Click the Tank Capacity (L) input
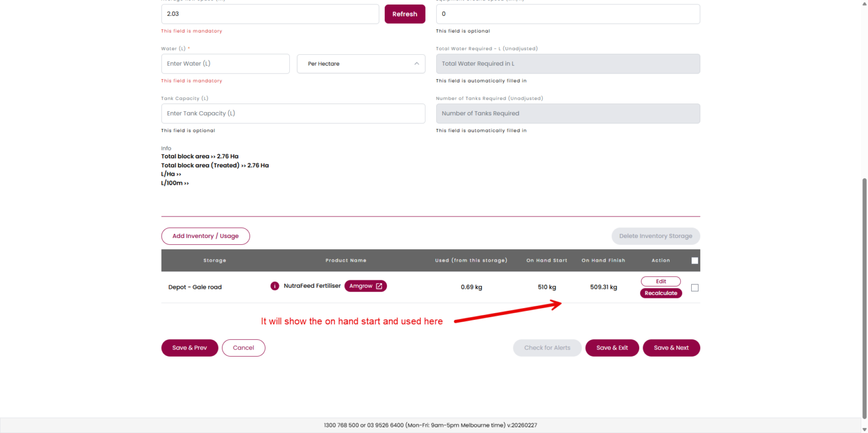The height and width of the screenshot is (433, 868). coord(293,114)
